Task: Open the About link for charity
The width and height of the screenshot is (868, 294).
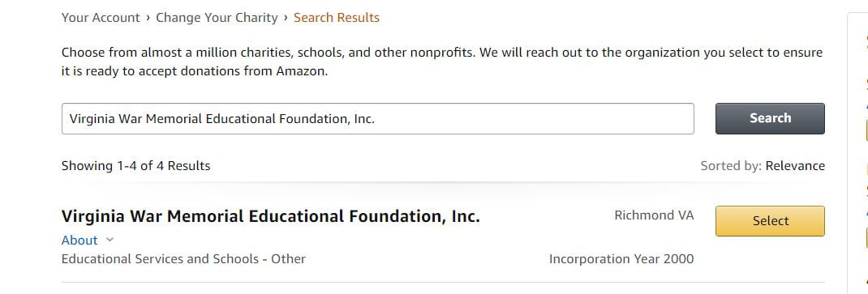Action: click(79, 240)
